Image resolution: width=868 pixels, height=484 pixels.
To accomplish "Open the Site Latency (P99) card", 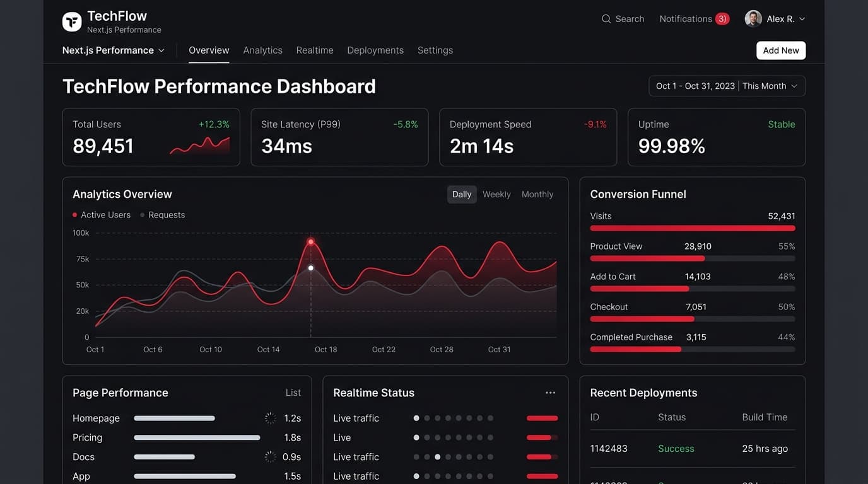I will (x=339, y=137).
